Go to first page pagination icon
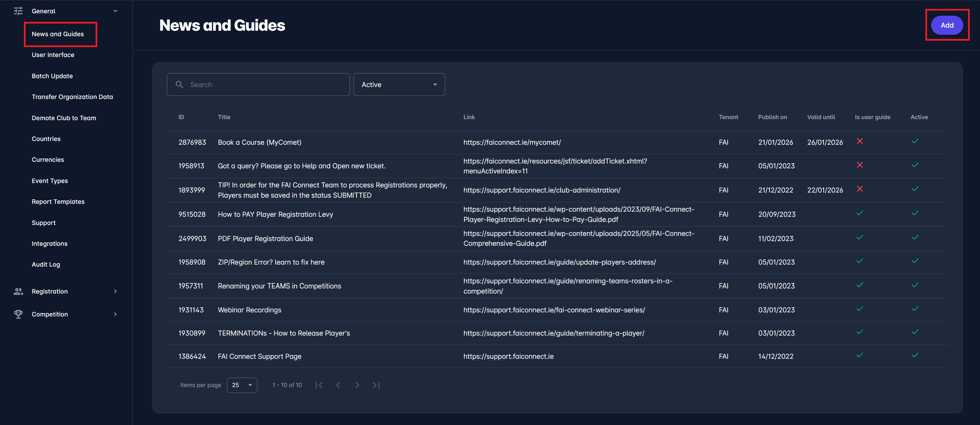 point(319,385)
